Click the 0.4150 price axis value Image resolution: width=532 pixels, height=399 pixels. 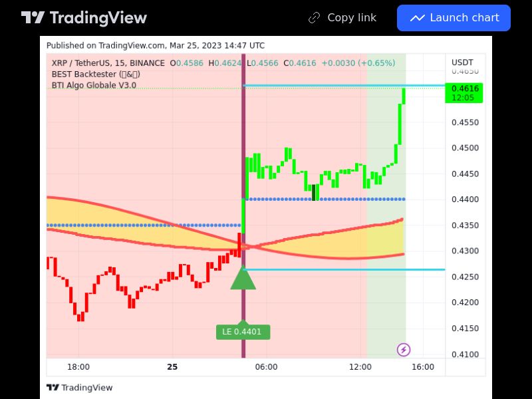[x=465, y=329]
